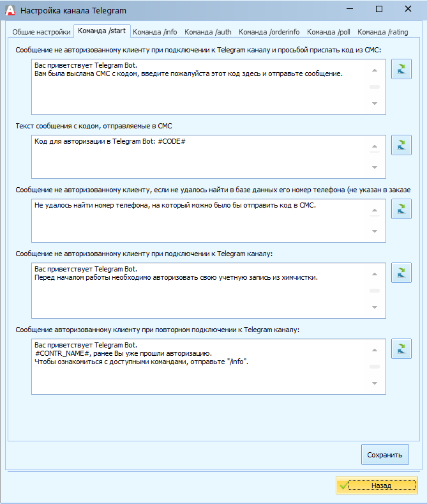427x504 pixels.
Task: Click the window title 'Настройка канала Telegram'
Action: (x=73, y=11)
